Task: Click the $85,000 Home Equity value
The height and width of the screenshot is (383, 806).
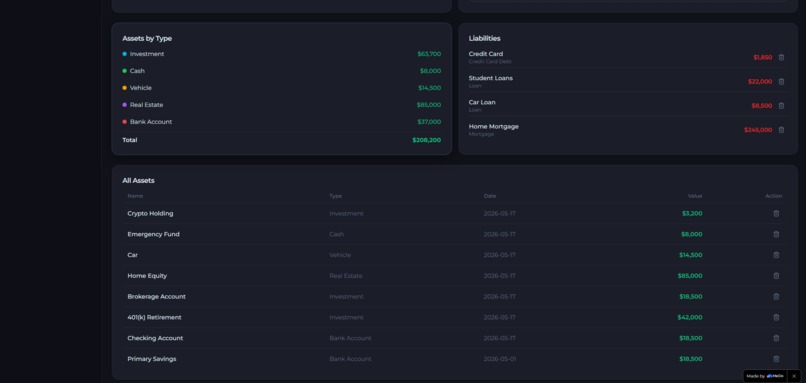Action: (690, 276)
